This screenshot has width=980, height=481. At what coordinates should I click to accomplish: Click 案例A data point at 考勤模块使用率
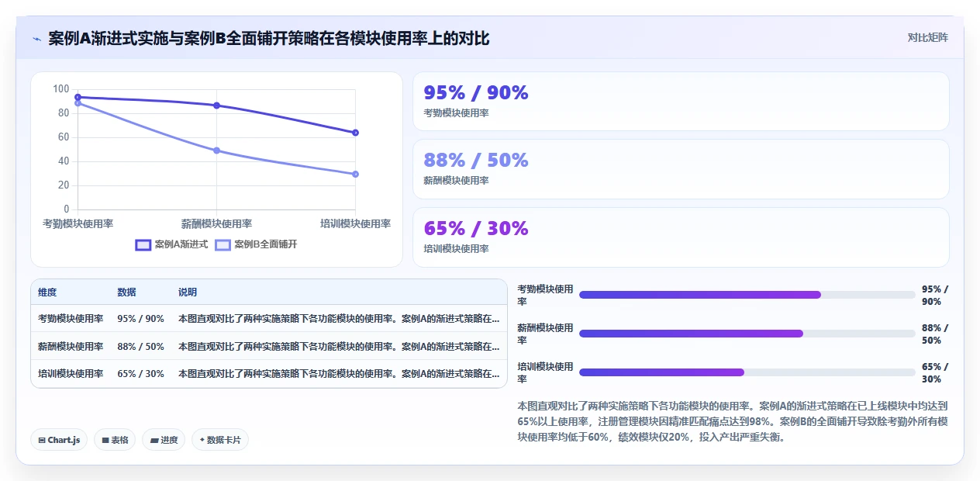click(x=78, y=97)
